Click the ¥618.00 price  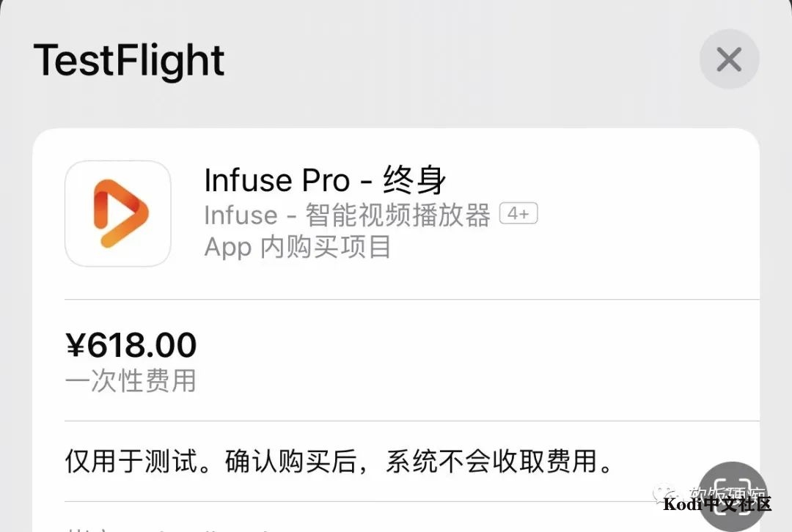131,344
